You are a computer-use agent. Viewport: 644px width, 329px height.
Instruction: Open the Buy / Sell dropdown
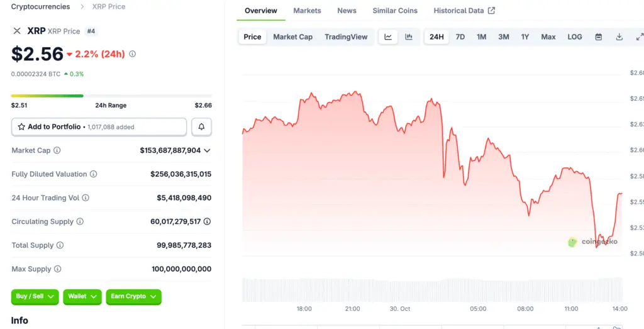point(35,296)
